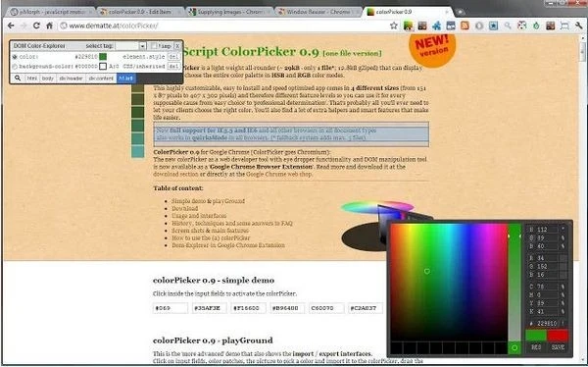Click the vertical green brightness slider
This screenshot has height=367, width=588.
[514, 283]
